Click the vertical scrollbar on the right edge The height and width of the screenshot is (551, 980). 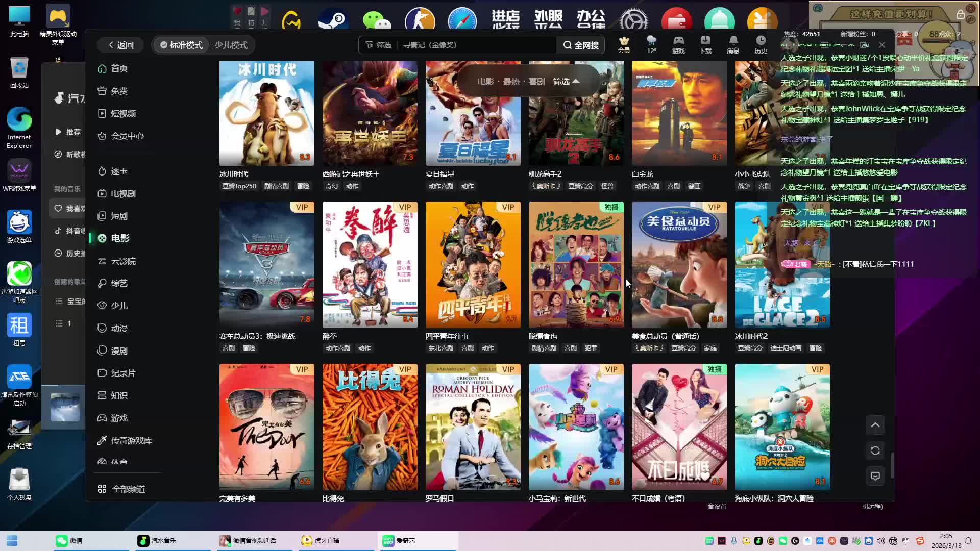pos(892,464)
